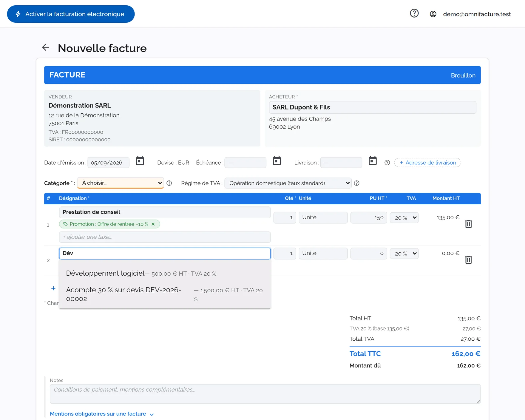Click the Adresse de livraison button
The height and width of the screenshot is (420, 525).
click(427, 163)
